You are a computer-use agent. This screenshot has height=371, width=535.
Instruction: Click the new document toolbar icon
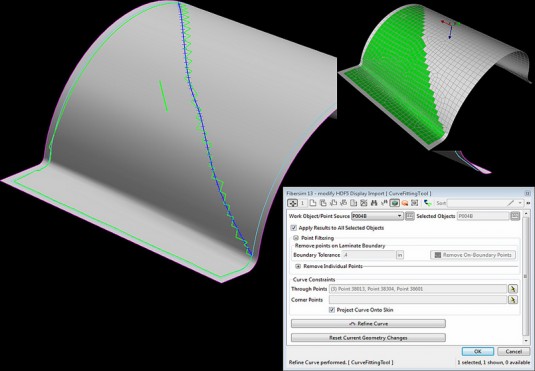(x=313, y=203)
